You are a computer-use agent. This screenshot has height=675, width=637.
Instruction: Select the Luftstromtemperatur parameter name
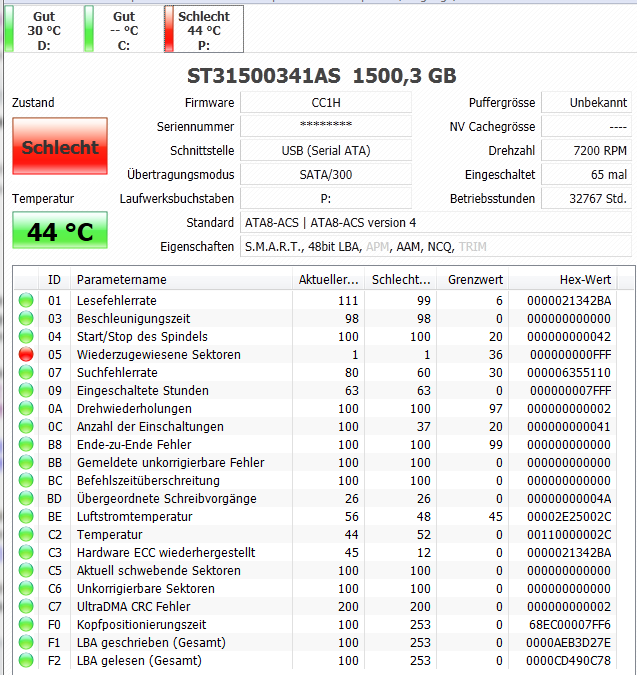(134, 517)
